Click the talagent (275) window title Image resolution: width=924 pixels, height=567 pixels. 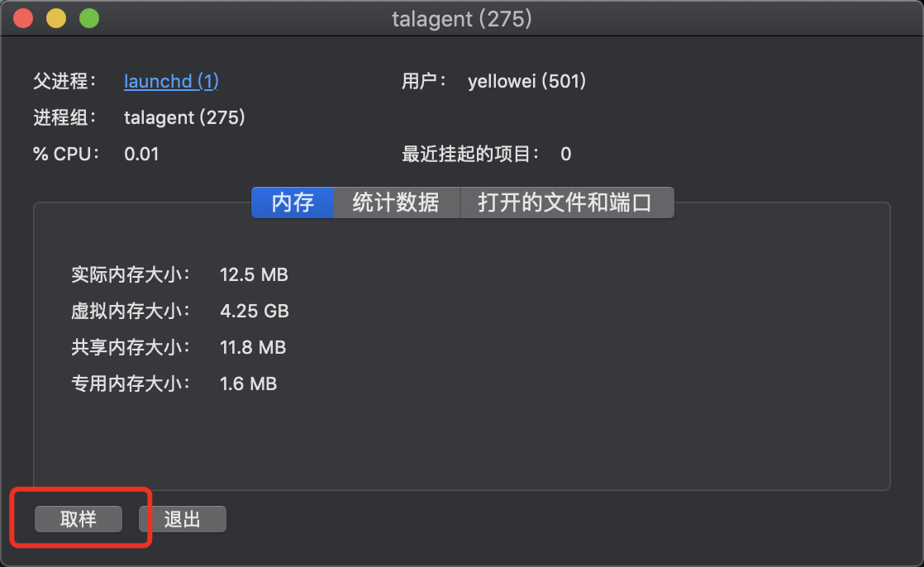click(462, 19)
